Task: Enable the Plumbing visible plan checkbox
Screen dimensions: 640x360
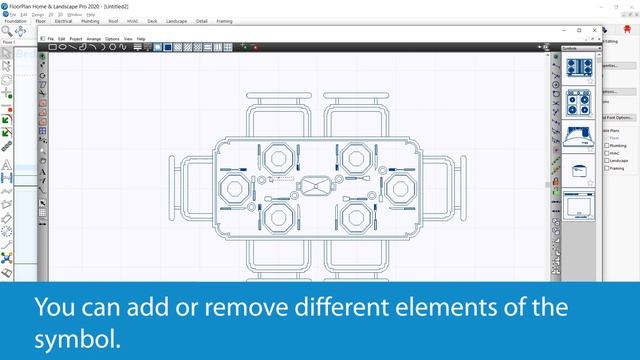Action: pyautogui.click(x=607, y=146)
